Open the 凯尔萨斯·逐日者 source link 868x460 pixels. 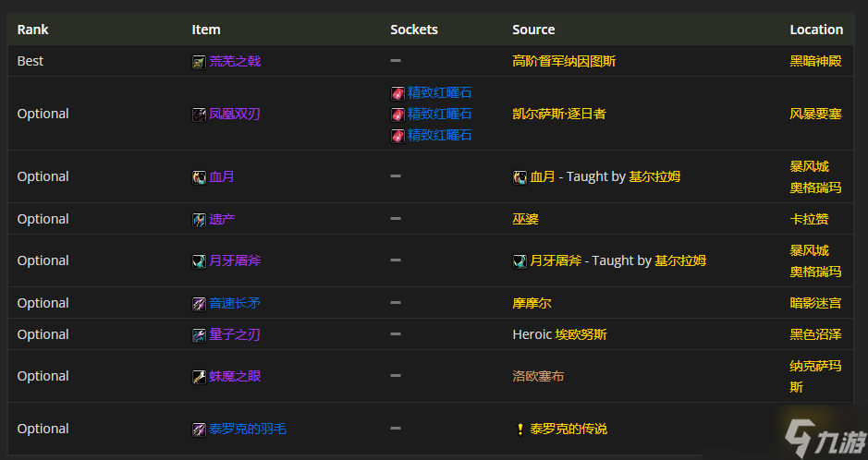(x=559, y=114)
